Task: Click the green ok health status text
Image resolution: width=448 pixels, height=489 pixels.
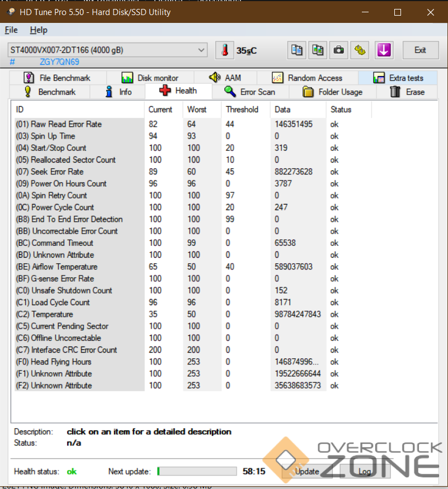Action: point(72,472)
